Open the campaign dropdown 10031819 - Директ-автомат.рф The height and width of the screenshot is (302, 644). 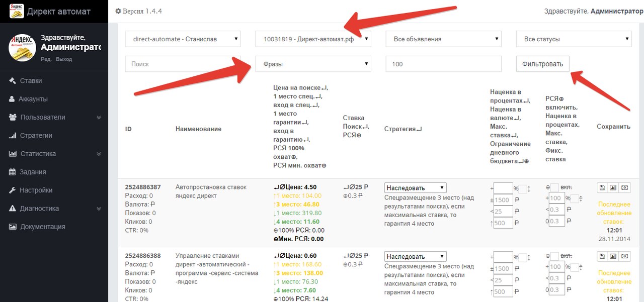point(313,39)
